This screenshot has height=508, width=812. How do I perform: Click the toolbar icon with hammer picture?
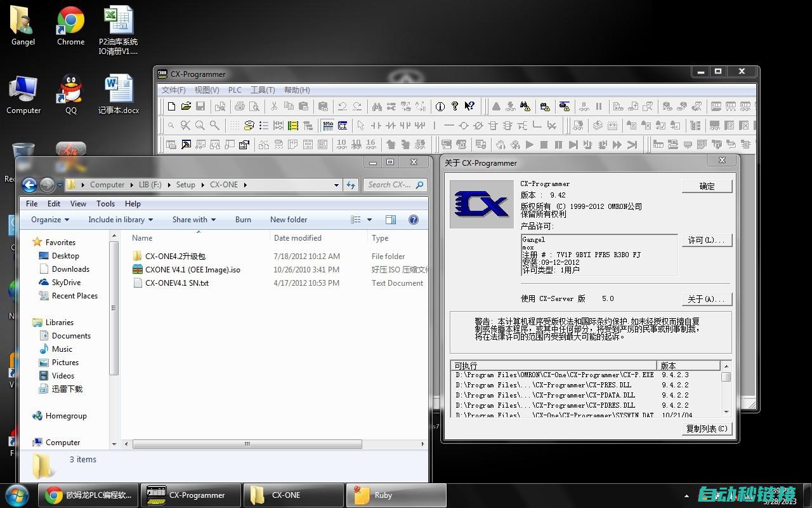coord(186,144)
